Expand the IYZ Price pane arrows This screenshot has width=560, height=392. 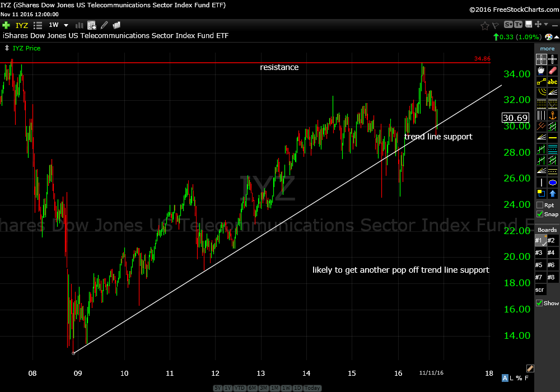pyautogui.click(x=6, y=48)
